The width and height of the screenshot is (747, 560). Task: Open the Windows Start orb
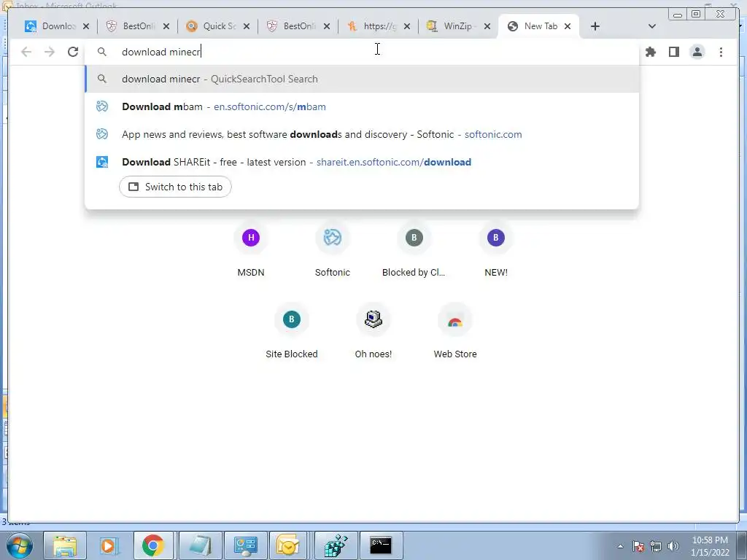(x=19, y=545)
